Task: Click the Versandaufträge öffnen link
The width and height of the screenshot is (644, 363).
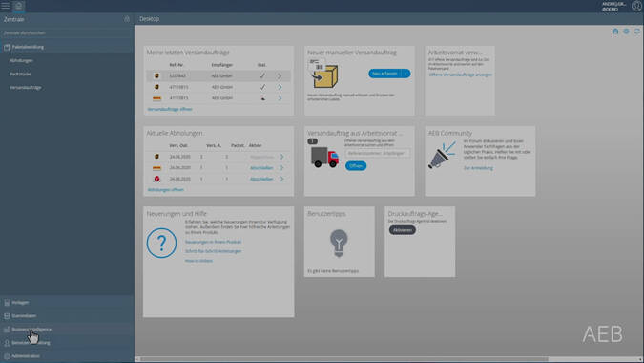Action: click(x=170, y=109)
